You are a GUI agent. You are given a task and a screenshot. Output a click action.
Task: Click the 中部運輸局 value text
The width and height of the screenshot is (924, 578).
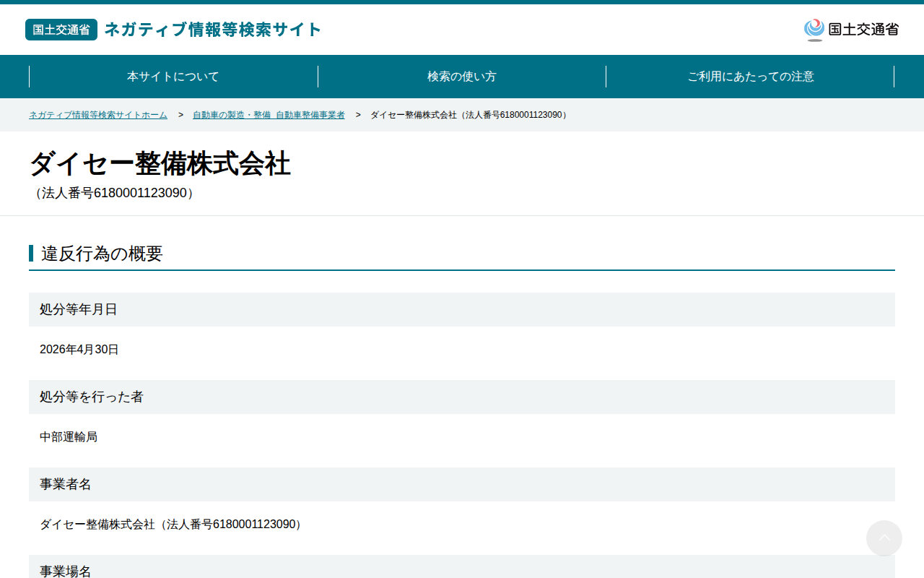[69, 437]
